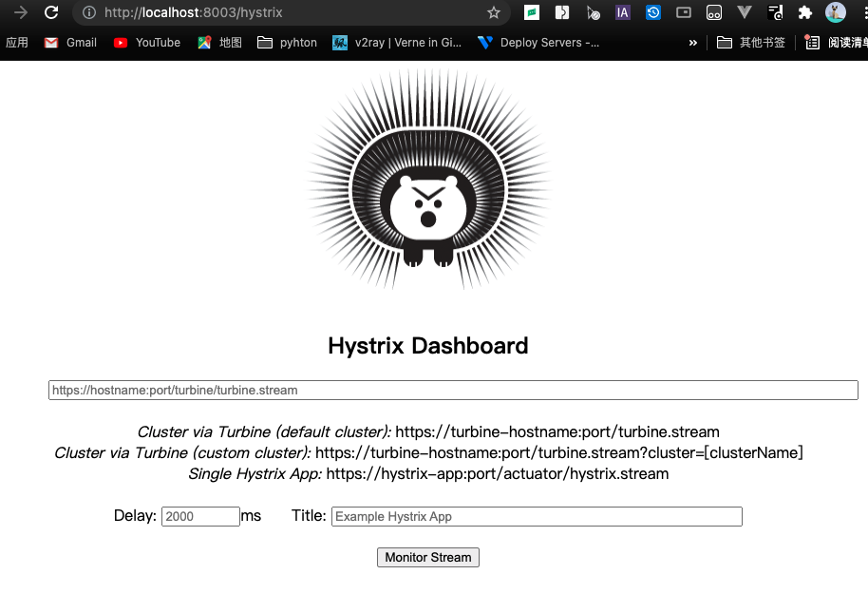Click the https://hystrix-app:port/actuator/hystrix.stream text

coord(497,474)
